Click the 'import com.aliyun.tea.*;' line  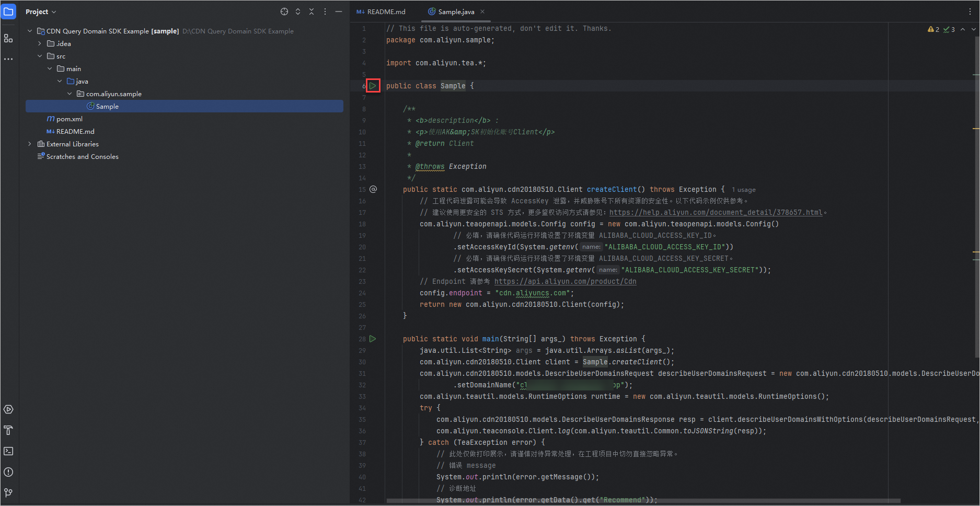pos(436,63)
